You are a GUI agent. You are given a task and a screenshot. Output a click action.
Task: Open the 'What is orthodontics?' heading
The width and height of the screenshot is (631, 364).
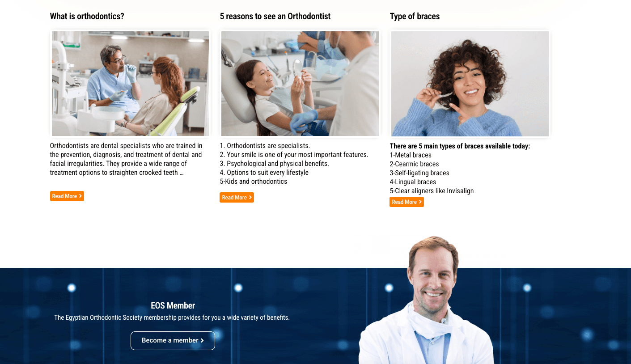pyautogui.click(x=87, y=17)
